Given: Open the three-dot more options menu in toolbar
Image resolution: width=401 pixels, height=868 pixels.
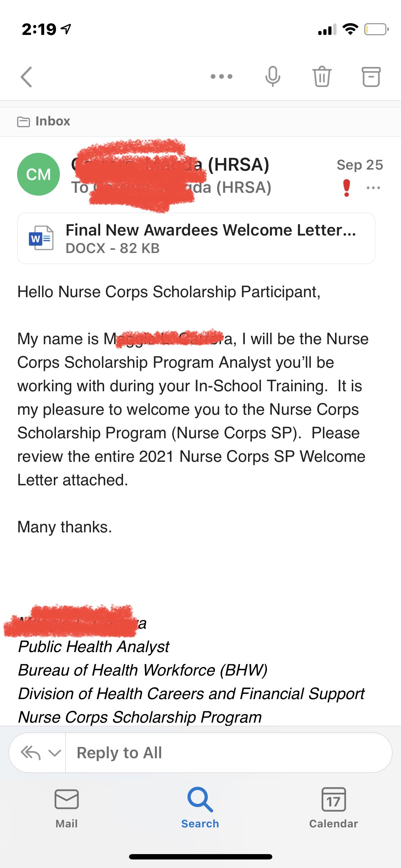Looking at the screenshot, I should click(x=221, y=77).
